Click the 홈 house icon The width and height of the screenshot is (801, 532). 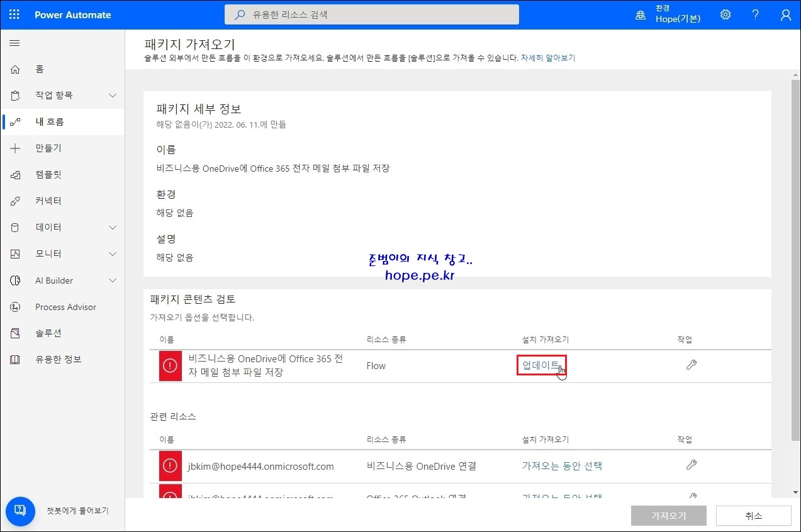[15, 69]
